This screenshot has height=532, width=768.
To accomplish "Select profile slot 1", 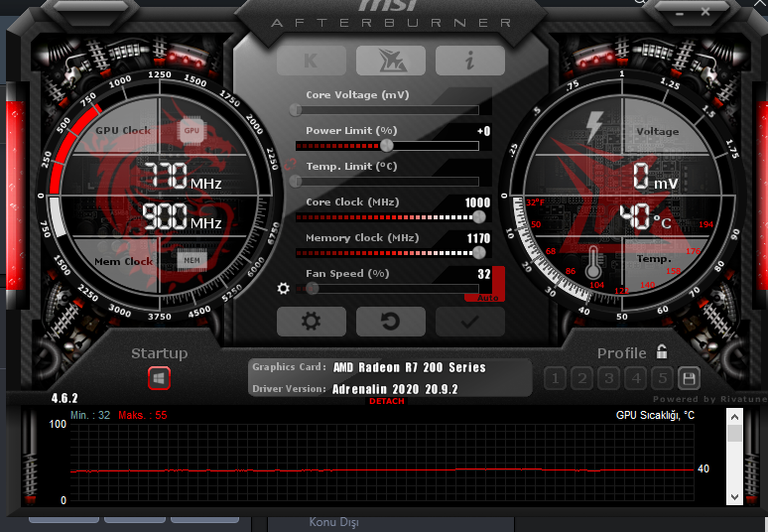I will click(x=556, y=378).
